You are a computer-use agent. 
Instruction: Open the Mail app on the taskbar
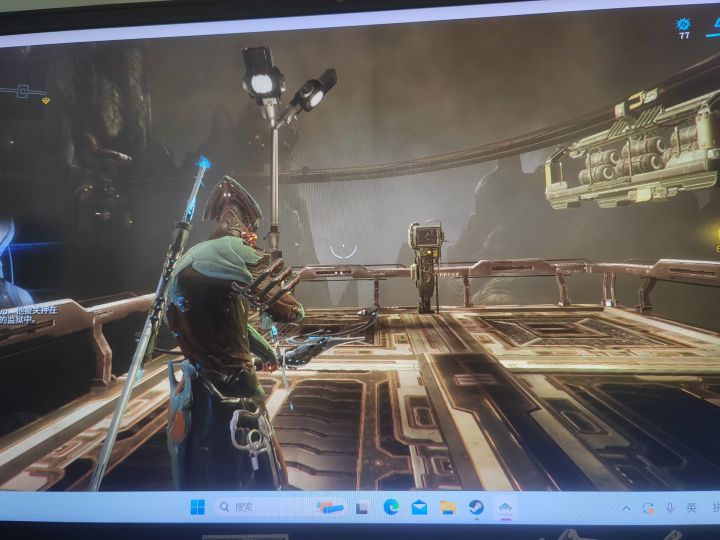click(419, 507)
